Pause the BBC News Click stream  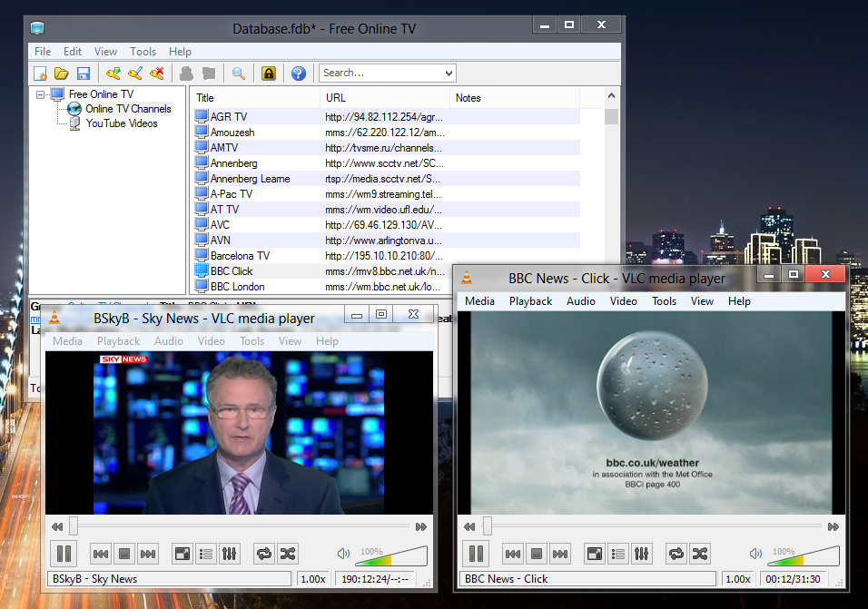click(x=475, y=553)
